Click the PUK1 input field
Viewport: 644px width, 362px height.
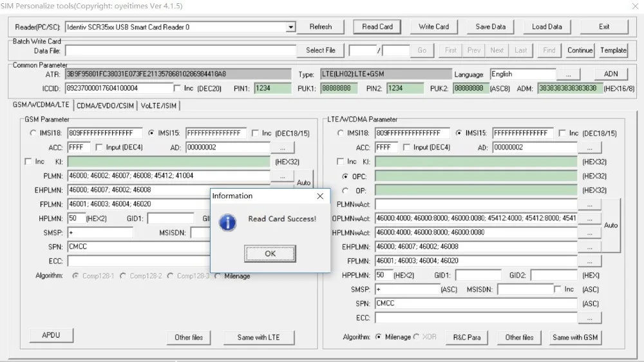tap(339, 88)
